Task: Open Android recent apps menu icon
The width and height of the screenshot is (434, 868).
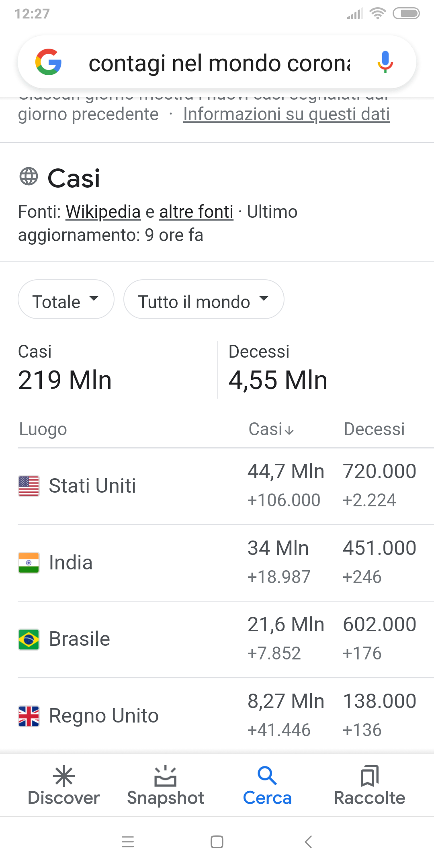Action: tap(128, 841)
